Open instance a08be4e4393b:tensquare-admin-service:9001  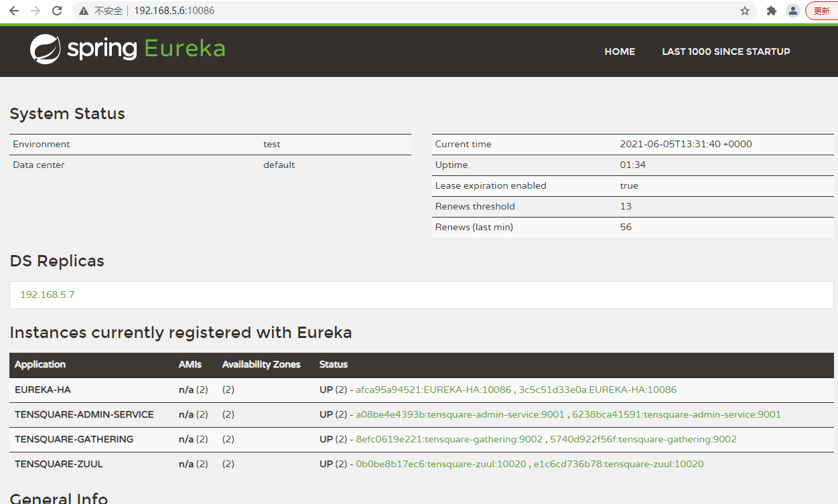[x=460, y=414]
